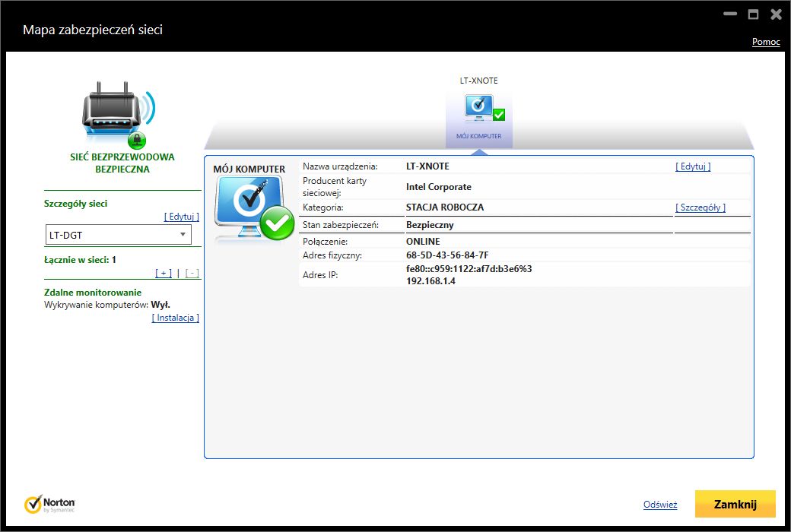Maximize the Norton window
This screenshot has height=532, width=791.
click(x=753, y=14)
